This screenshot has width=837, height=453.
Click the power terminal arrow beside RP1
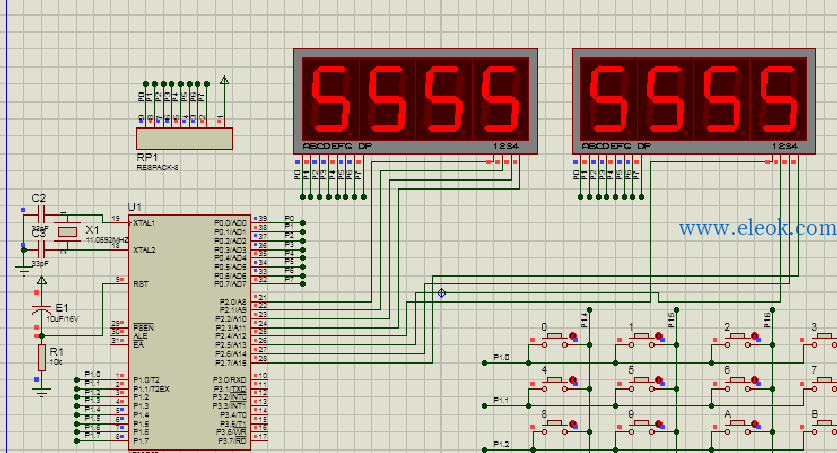(225, 81)
